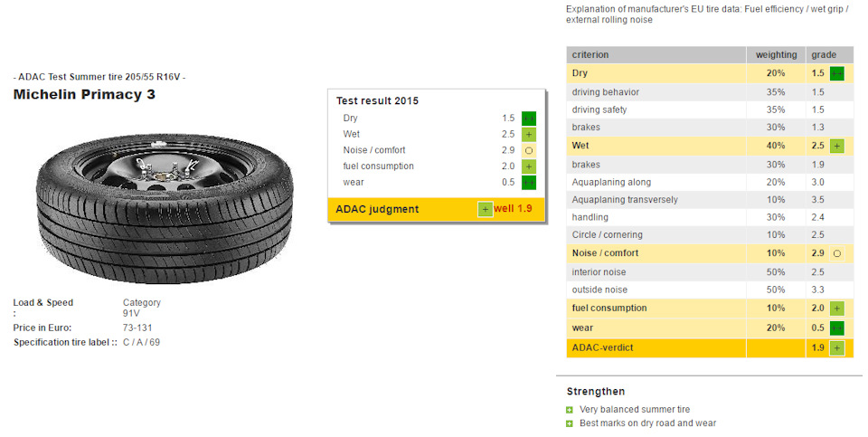The image size is (868, 437).
Task: Click the ADAC-verdict row label
Action: point(602,347)
